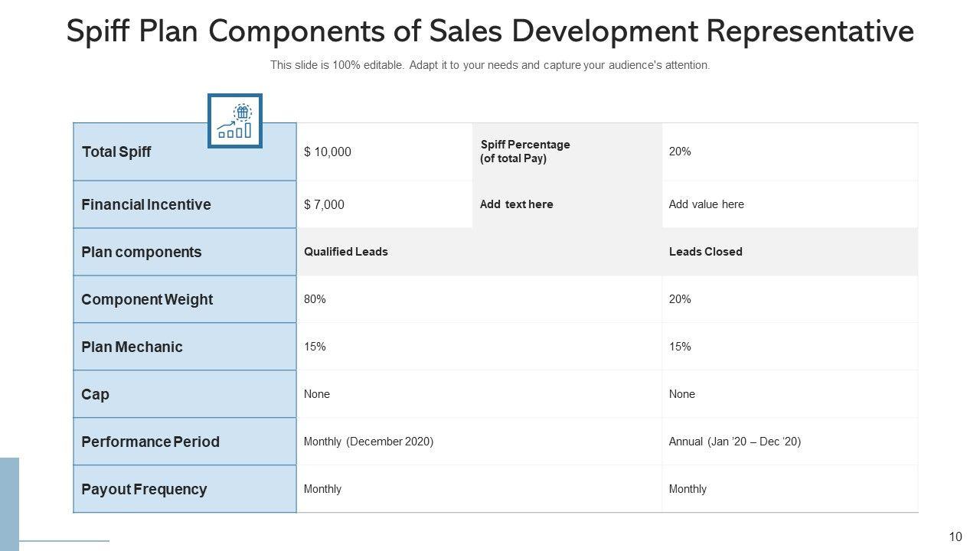
Task: Select the slide title heading text
Action: 490,32
